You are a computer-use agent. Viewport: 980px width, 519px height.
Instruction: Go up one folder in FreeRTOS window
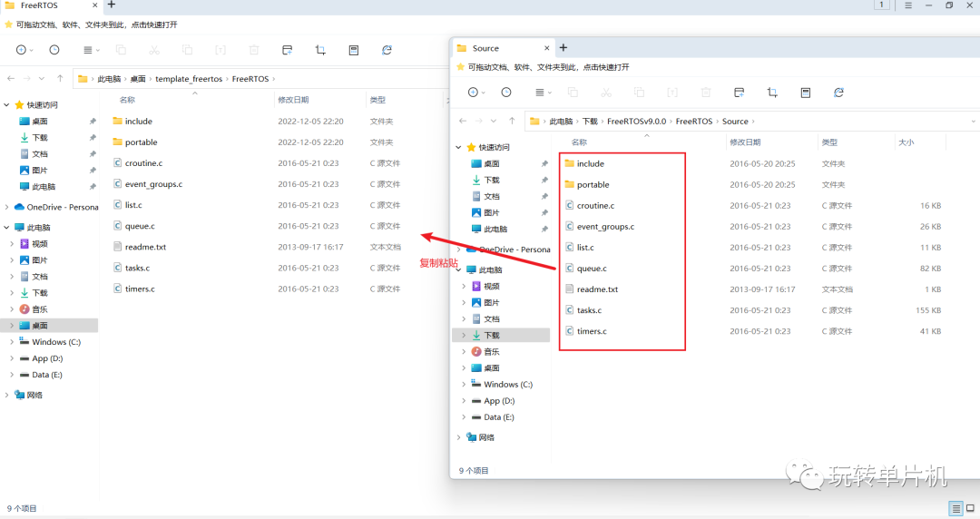pyautogui.click(x=60, y=79)
